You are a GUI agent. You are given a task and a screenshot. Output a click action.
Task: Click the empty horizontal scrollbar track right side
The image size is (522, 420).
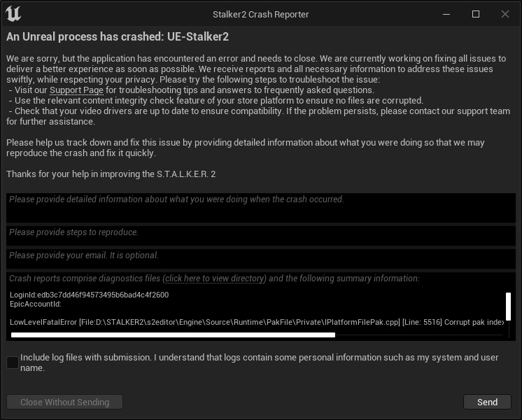[419, 335]
